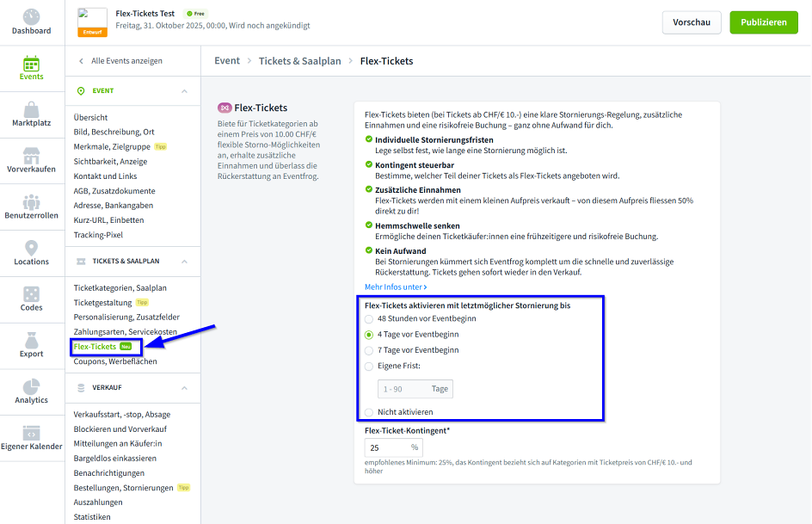Screen dimensions: 812x524
Task: Open the Dashboard icon in sidebar
Action: tap(32, 17)
